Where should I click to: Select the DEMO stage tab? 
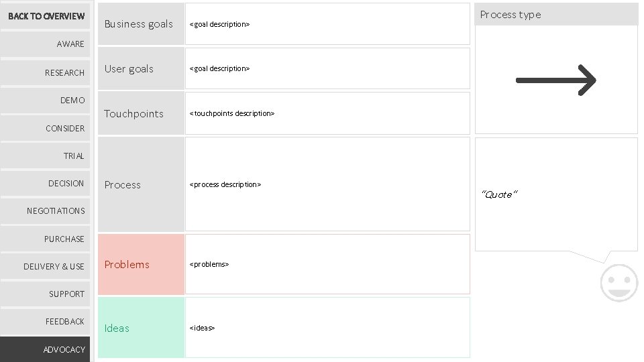click(46, 100)
